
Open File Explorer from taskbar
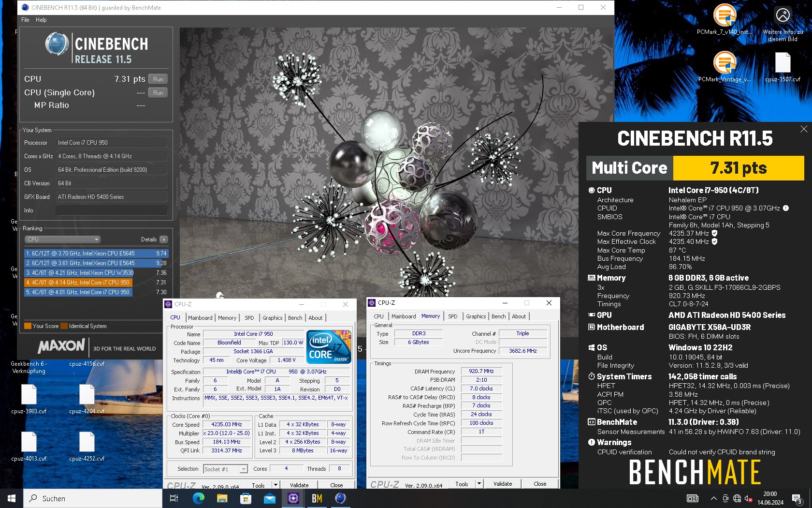pyautogui.click(x=222, y=498)
